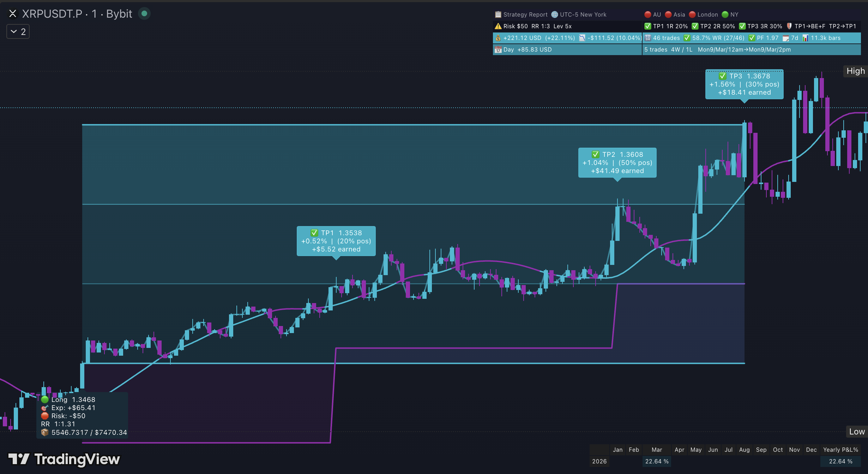Click the money bag icon by +221.12 USD
This screenshot has width=868, height=474.
(498, 38)
